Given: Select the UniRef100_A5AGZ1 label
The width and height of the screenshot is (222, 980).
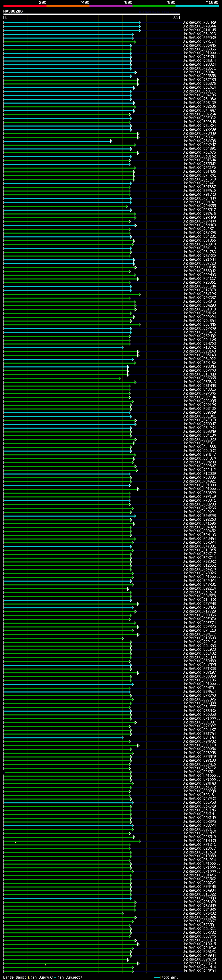Looking at the screenshot, I should (199, 137).
